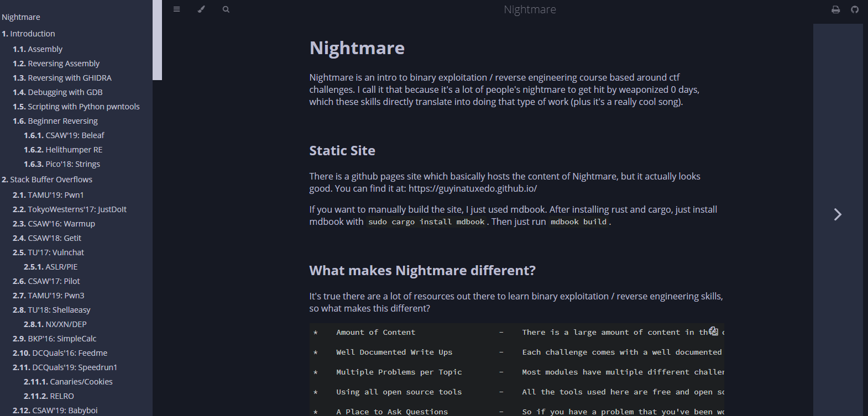This screenshot has height=416, width=868.
Task: Click the 'sudo cargo install mdbook' code
Action: pos(426,222)
